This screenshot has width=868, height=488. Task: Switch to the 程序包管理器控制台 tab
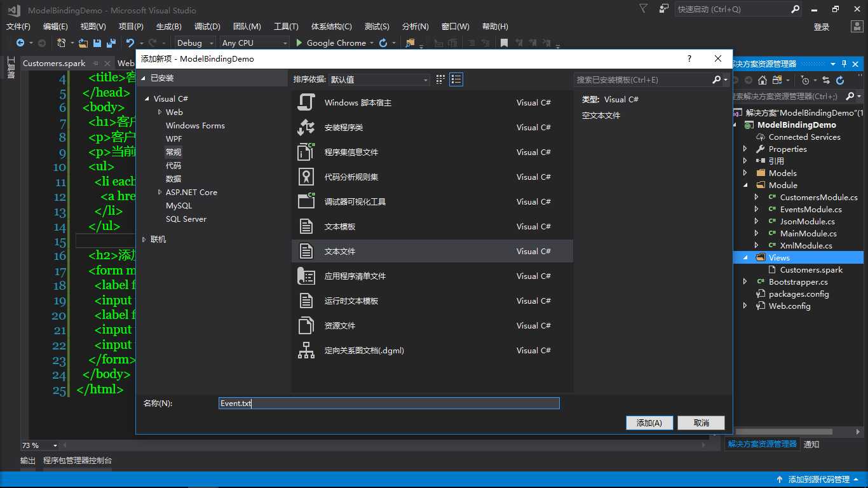pos(78,460)
